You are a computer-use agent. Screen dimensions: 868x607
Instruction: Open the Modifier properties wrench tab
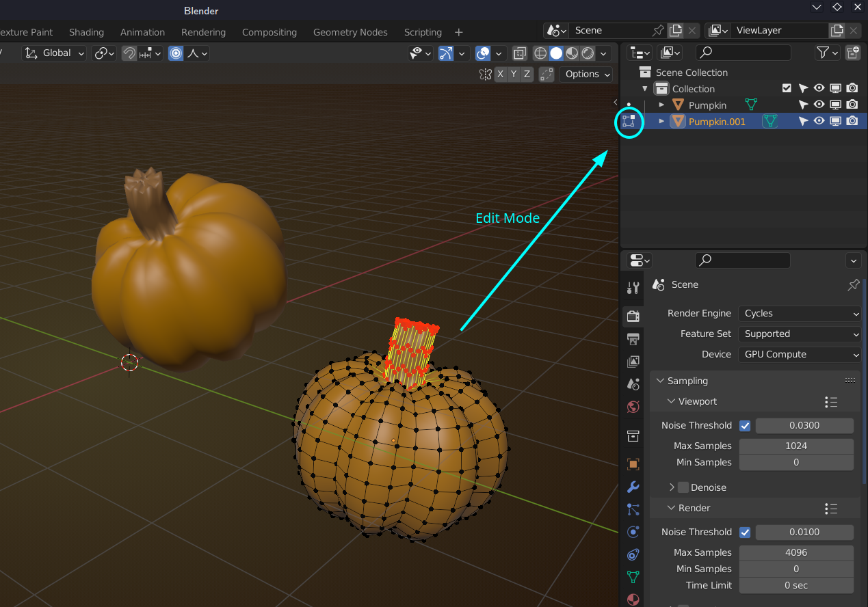(633, 487)
